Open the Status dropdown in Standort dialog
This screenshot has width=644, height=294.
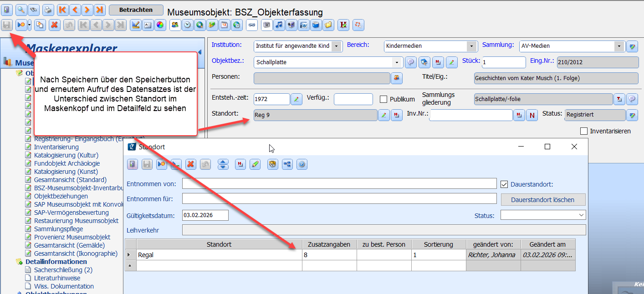click(x=581, y=215)
